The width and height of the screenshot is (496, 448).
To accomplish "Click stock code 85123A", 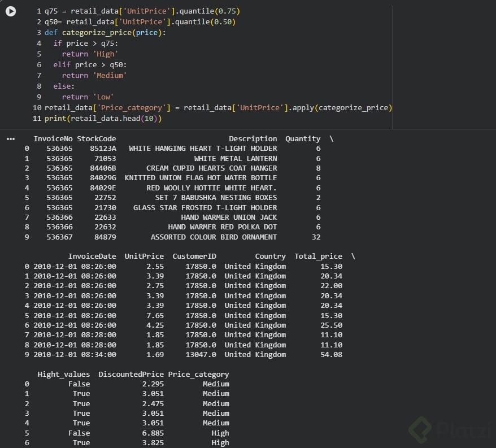I will (x=103, y=149).
